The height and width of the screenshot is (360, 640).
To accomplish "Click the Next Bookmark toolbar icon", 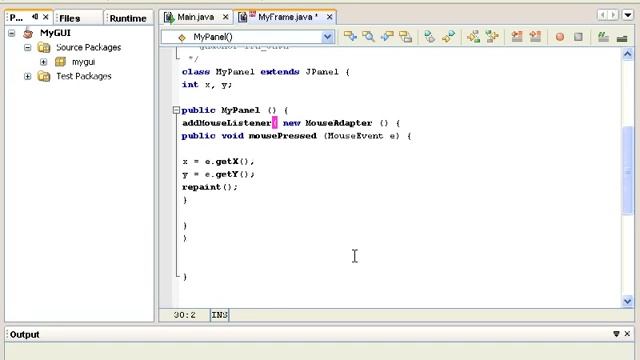I will [x=448, y=37].
